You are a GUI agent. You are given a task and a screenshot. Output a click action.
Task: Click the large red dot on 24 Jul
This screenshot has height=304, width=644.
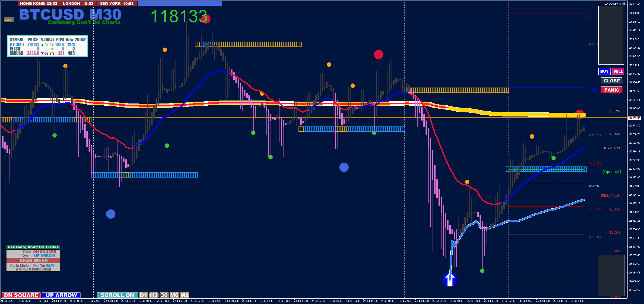point(379,55)
